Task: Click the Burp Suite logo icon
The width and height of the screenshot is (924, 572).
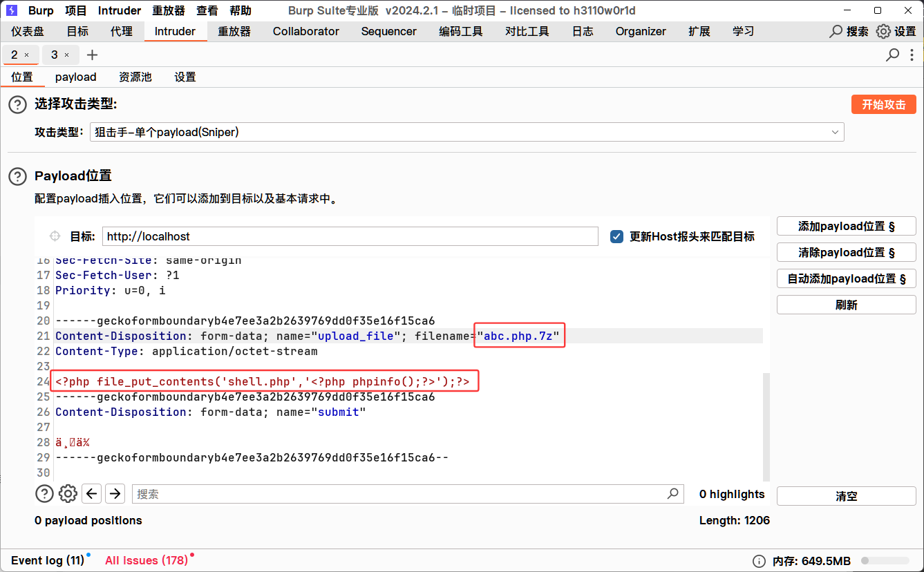Action: tap(12, 10)
